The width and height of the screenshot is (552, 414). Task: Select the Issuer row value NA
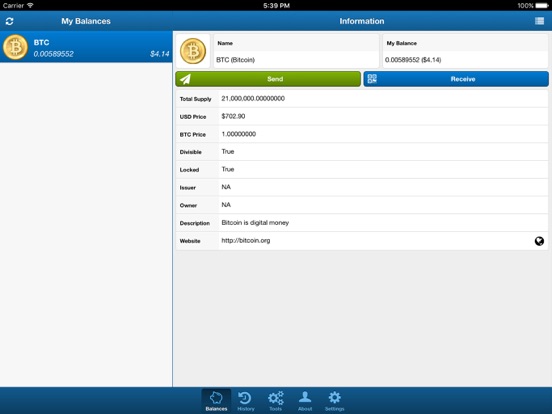[226, 187]
